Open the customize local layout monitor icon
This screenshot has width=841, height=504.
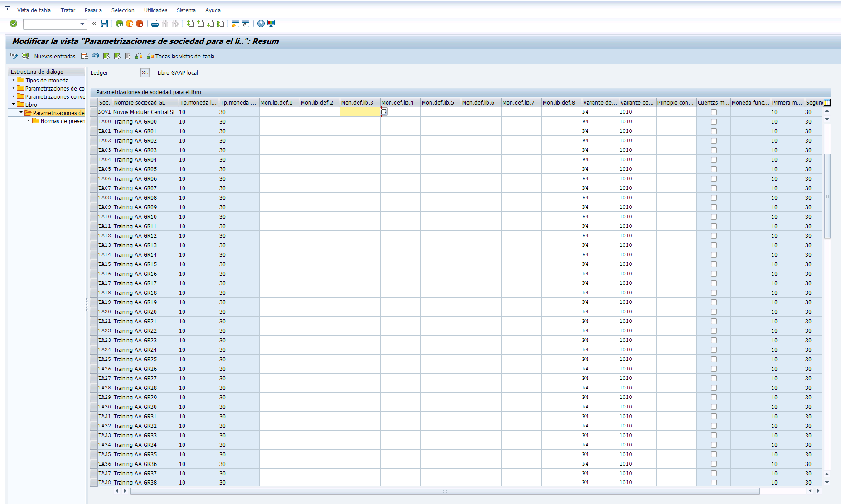tap(271, 24)
